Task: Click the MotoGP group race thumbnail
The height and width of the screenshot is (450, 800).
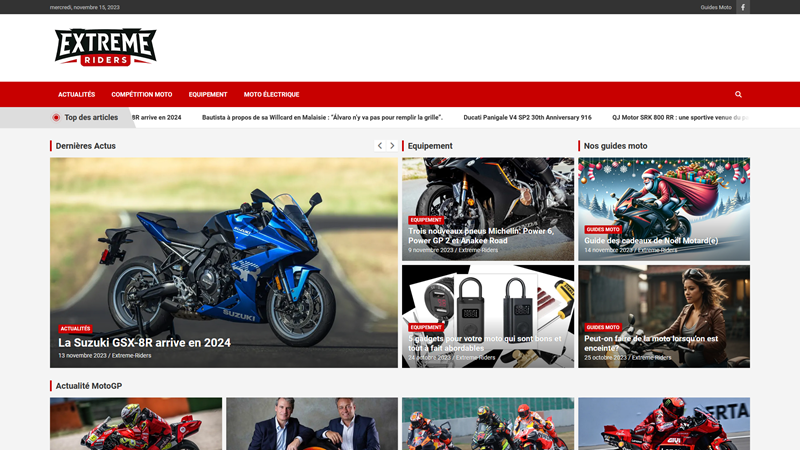Action: [488, 423]
